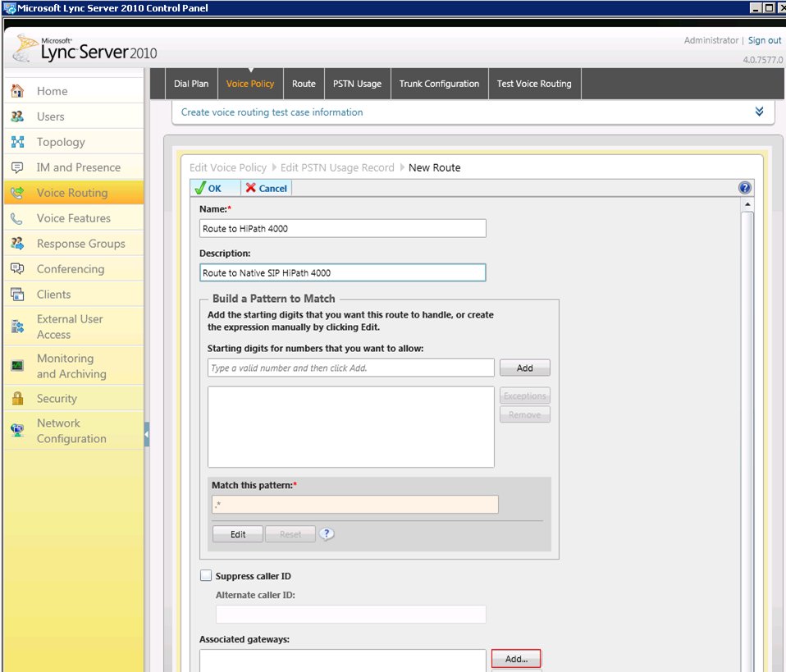Click the vertical scrollbar thumb of the form
This screenshot has height=672, width=786.
[747, 441]
